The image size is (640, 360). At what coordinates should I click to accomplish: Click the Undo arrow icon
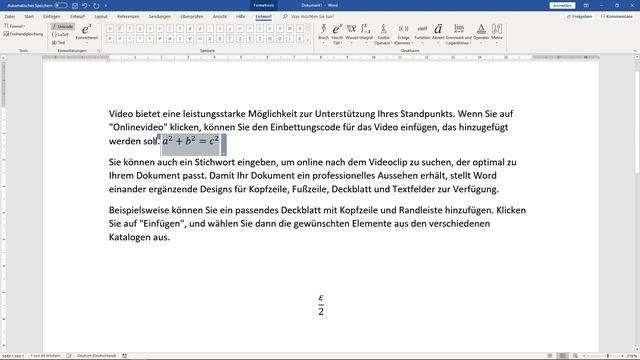(84, 6)
